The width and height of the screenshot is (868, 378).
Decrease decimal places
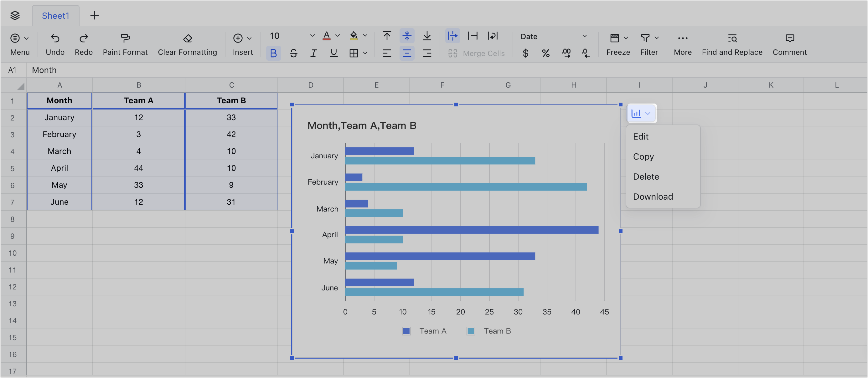pos(586,53)
